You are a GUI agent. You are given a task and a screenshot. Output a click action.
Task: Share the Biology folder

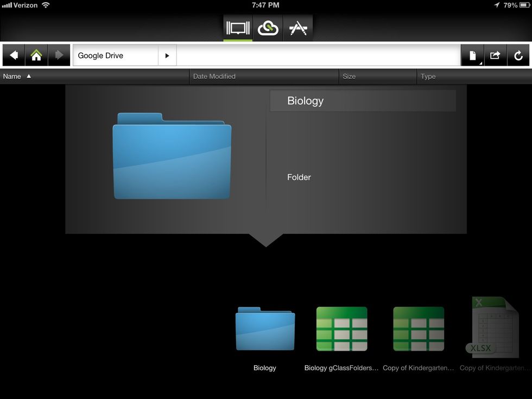pos(495,55)
